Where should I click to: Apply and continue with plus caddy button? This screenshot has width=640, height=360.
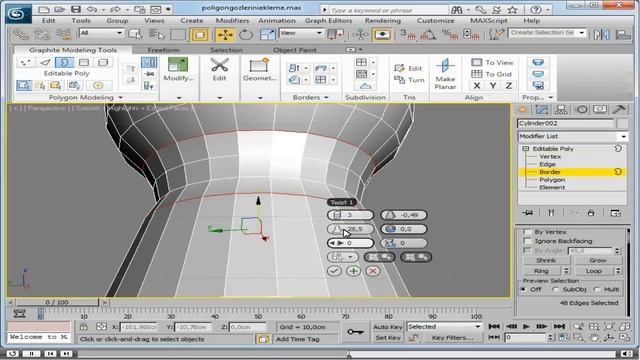click(x=353, y=271)
